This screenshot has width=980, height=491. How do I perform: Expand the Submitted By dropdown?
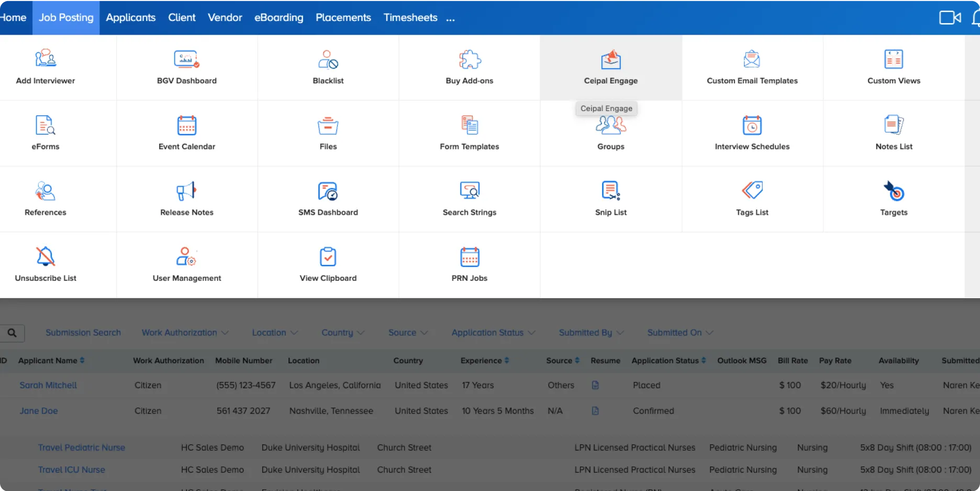pyautogui.click(x=592, y=333)
